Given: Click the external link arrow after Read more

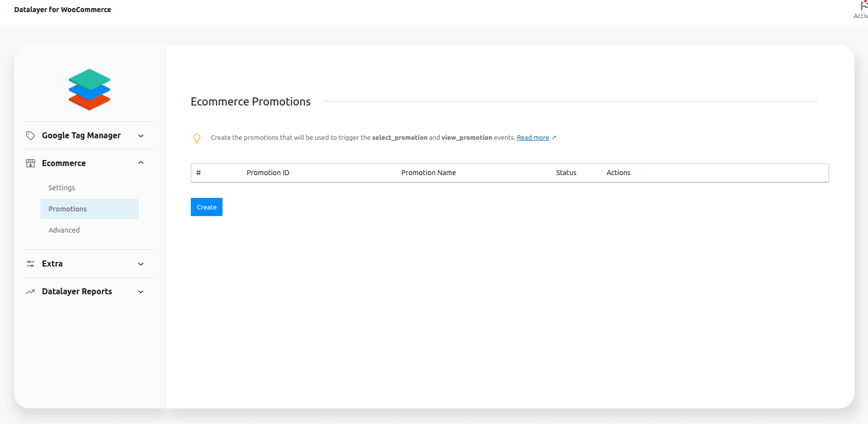Looking at the screenshot, I should (x=554, y=138).
